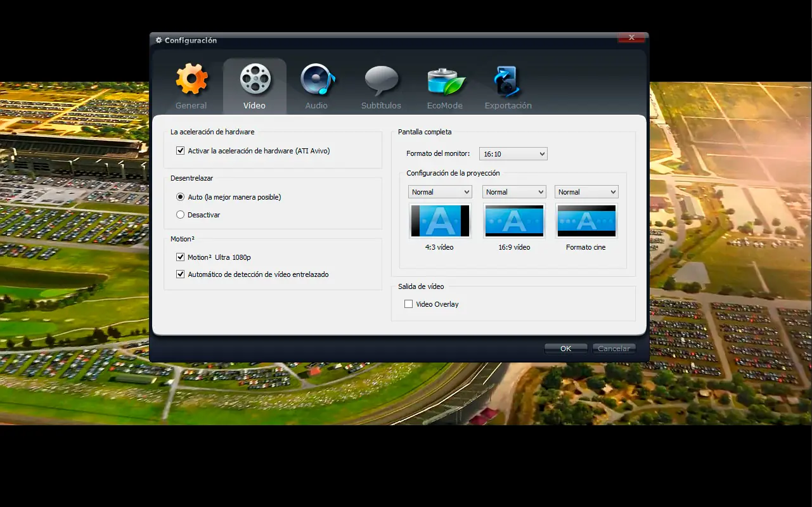Open the EcoMode battery leaf icon
Image resolution: width=812 pixels, height=507 pixels.
pyautogui.click(x=446, y=80)
